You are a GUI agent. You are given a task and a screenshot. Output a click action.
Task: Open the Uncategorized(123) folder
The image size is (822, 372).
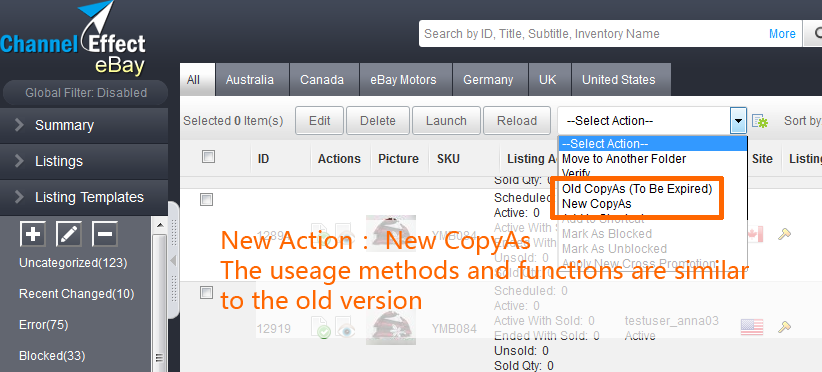[x=73, y=263]
